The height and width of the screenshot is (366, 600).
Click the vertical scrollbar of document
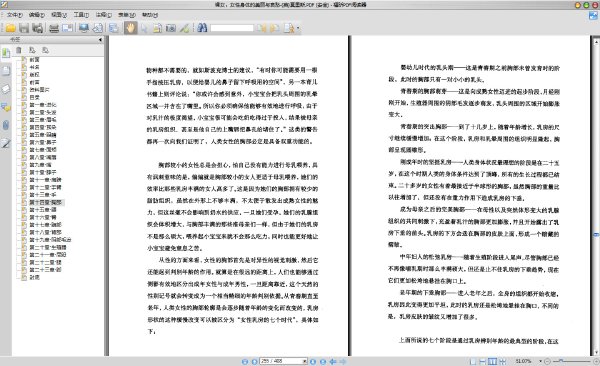596,196
